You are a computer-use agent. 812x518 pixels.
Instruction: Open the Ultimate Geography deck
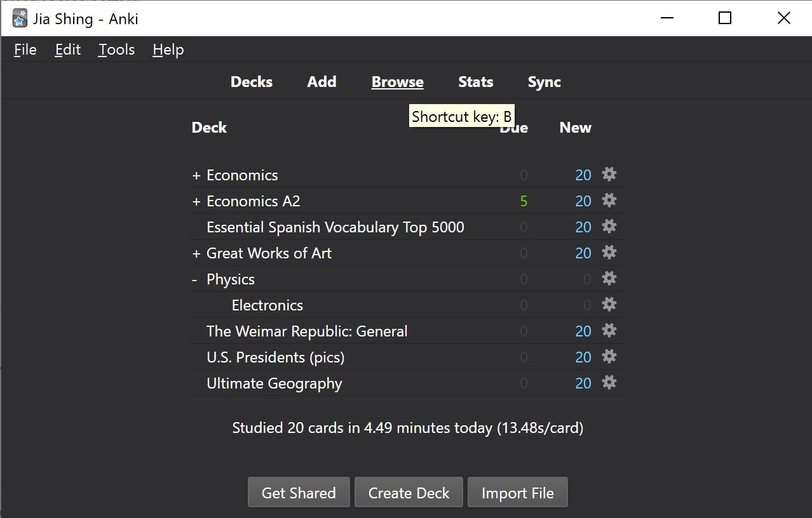274,383
